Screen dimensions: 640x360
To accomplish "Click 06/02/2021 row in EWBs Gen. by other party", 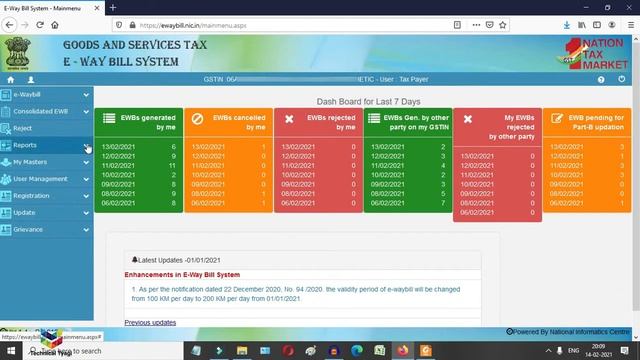I will [408, 203].
